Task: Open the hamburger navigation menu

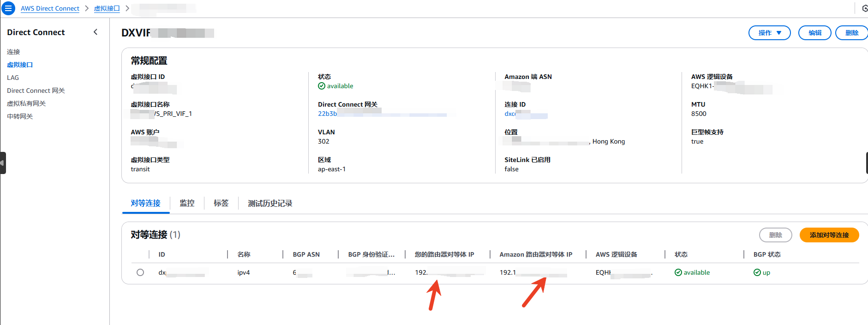Action: click(8, 8)
